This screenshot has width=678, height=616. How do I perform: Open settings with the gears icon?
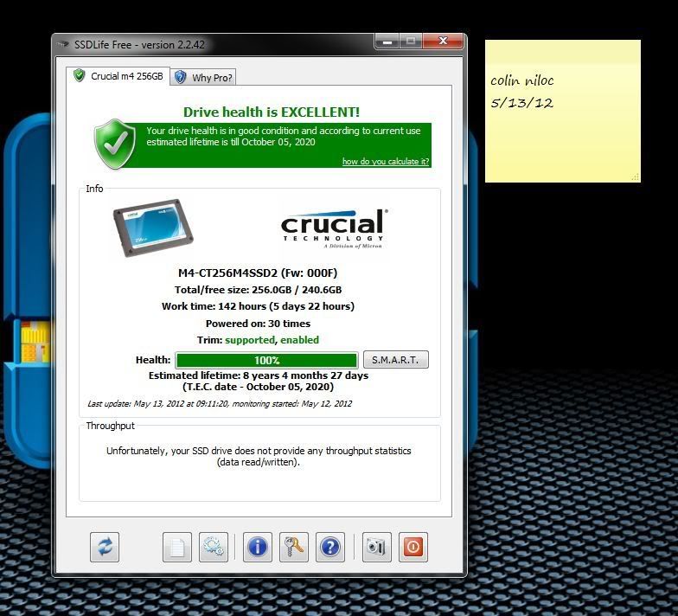pyautogui.click(x=214, y=547)
